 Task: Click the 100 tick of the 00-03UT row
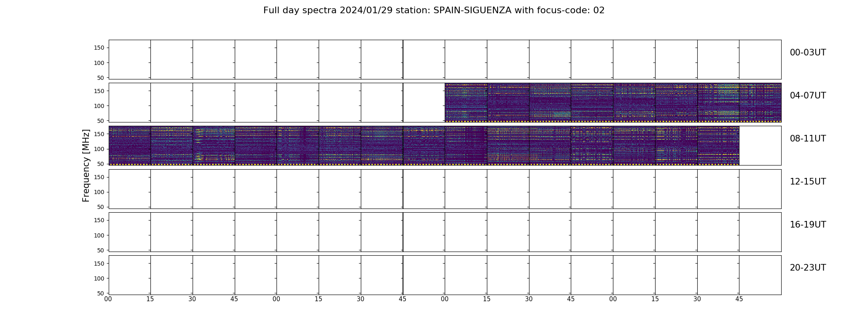click(x=99, y=63)
